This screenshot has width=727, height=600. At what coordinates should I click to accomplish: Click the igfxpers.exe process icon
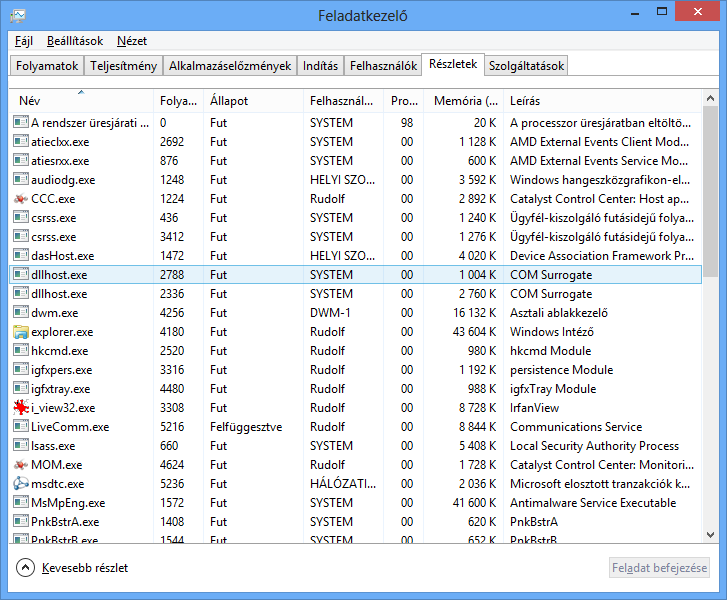coord(21,369)
